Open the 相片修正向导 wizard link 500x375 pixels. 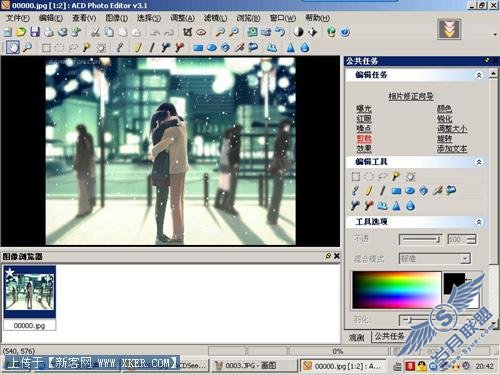click(411, 96)
